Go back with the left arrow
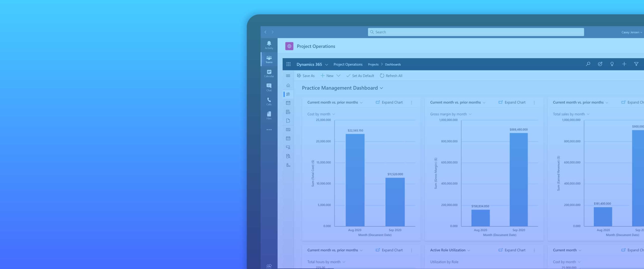The width and height of the screenshot is (644, 269). coord(265,32)
